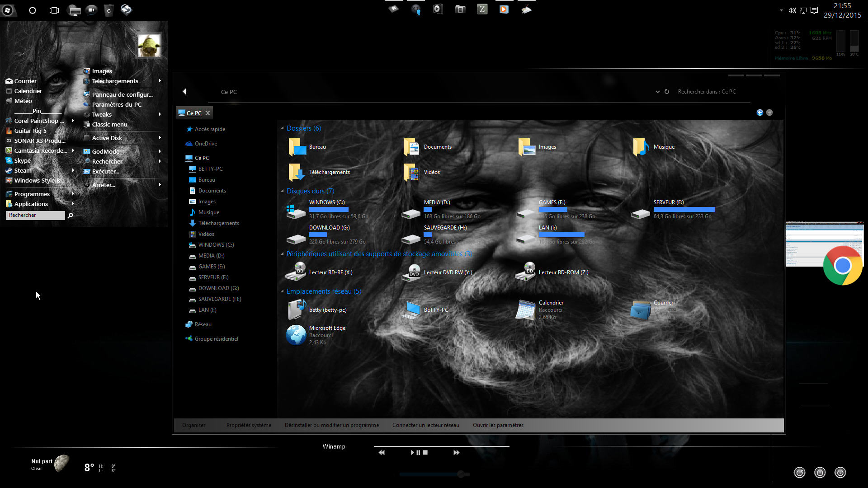The width and height of the screenshot is (868, 488).
Task: Open GodMode from start menu
Action: coord(105,151)
